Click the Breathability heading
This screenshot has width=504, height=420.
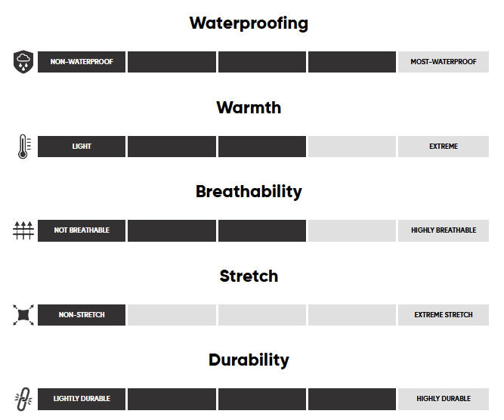(x=249, y=192)
